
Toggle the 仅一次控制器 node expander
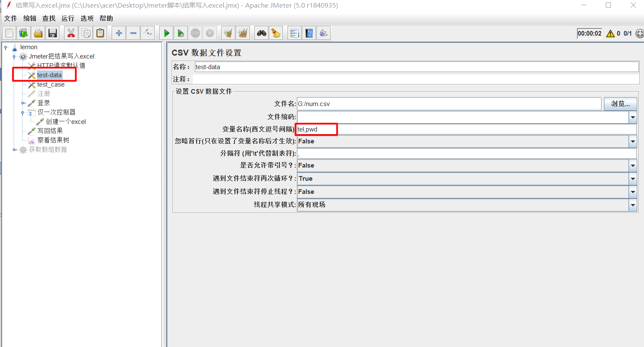pos(23,112)
